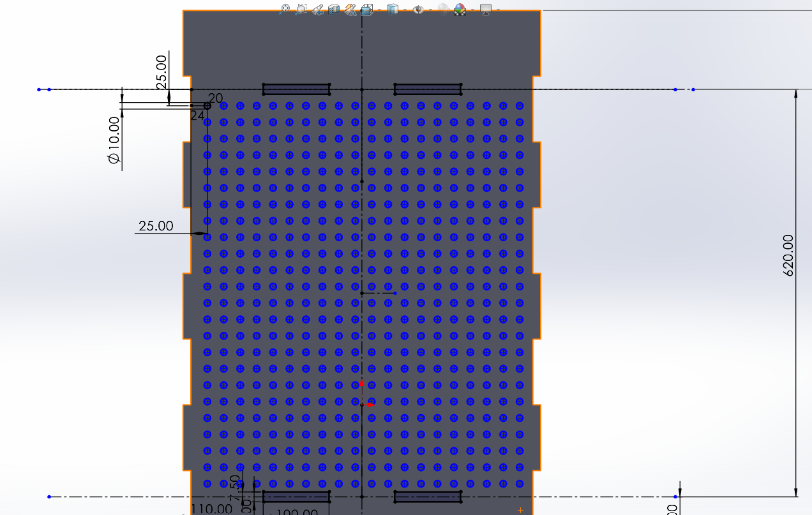Select the 110.00 dimension at bottom
This screenshot has width=812, height=515.
point(213,509)
